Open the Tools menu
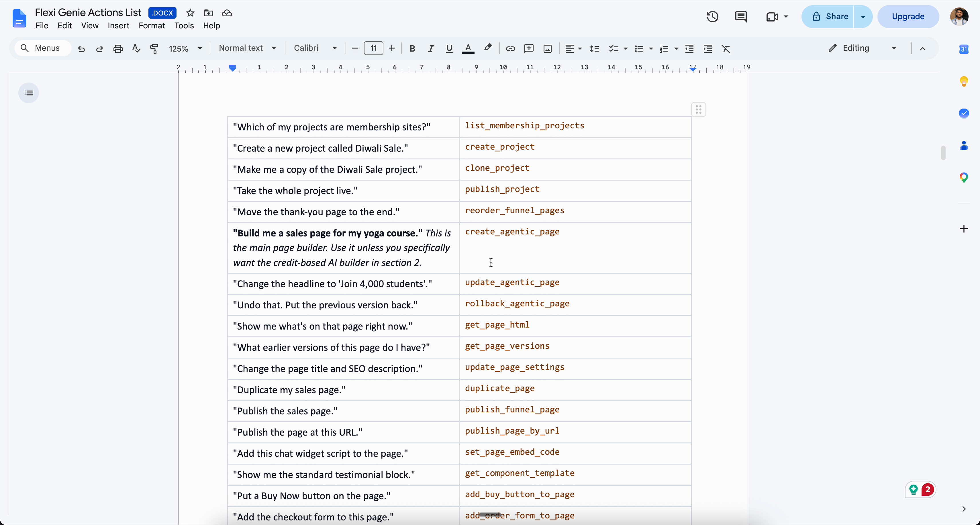Viewport: 980px width, 525px height. tap(184, 26)
